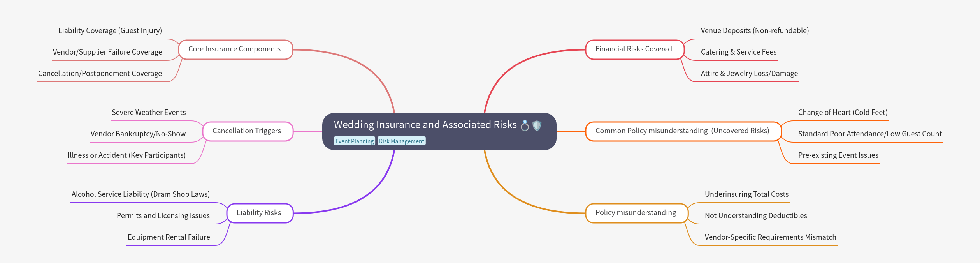Click the Liability Coverage (Guest Injury) leaf
Image resolution: width=980 pixels, height=263 pixels.
click(x=110, y=31)
